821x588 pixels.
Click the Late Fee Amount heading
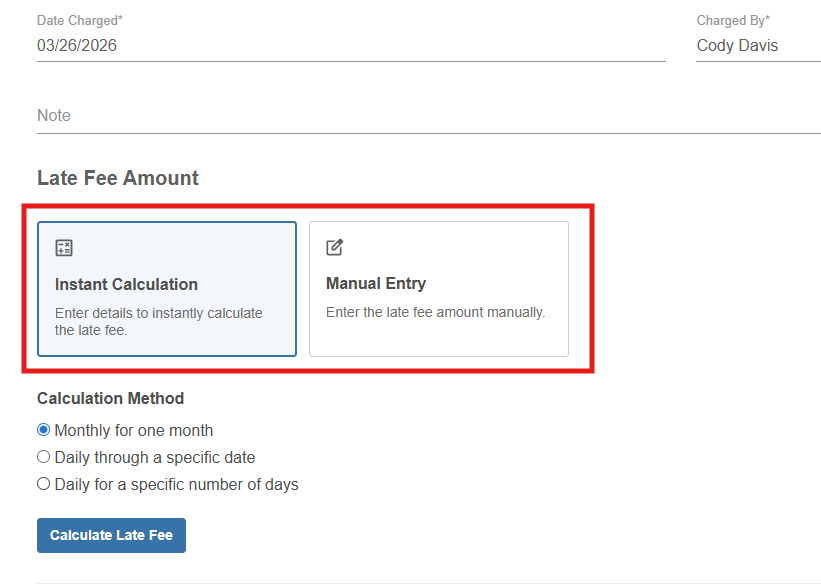point(118,178)
